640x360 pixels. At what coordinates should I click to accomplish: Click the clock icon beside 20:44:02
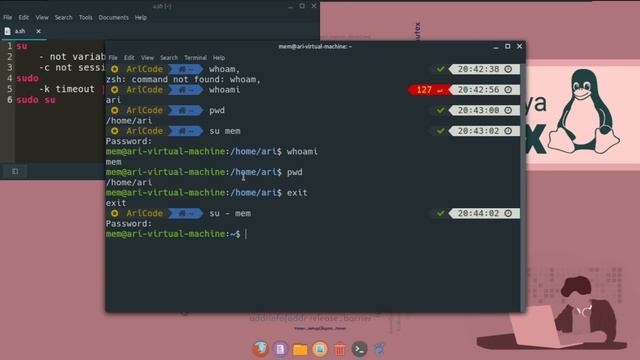click(508, 213)
